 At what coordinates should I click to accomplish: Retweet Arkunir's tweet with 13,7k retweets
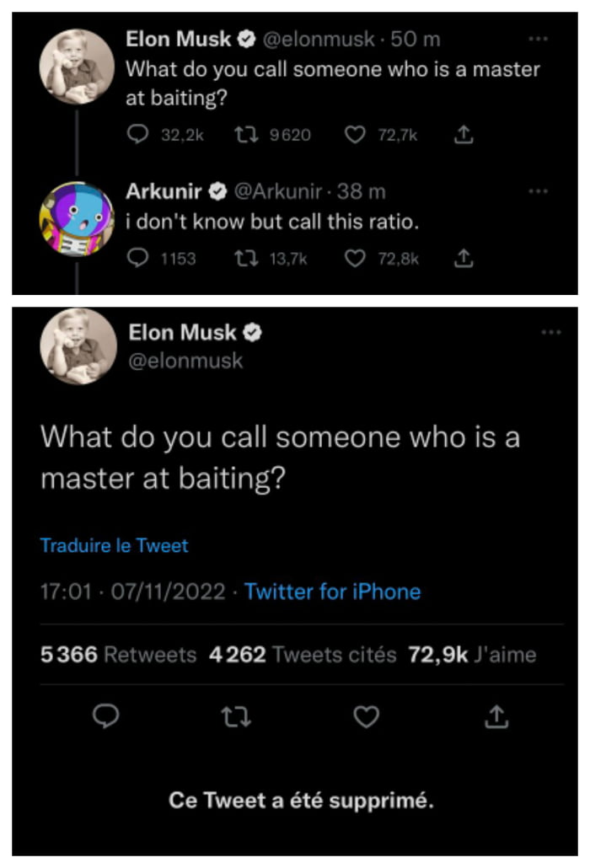coord(245,259)
